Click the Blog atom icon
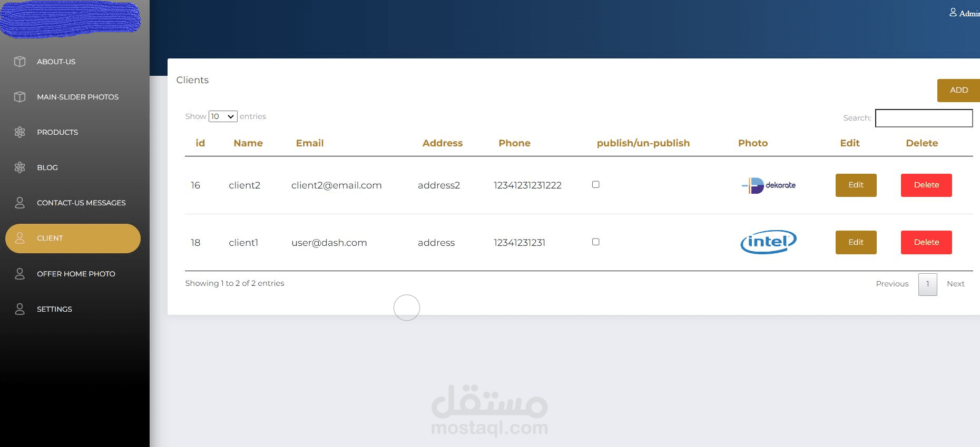Image resolution: width=980 pixels, height=447 pixels. (x=20, y=167)
